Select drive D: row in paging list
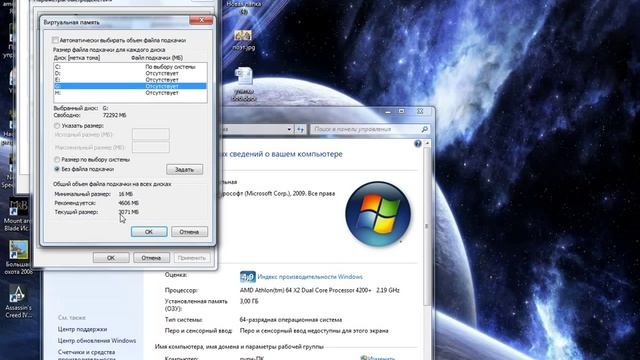640x360 pixels. pos(130,73)
